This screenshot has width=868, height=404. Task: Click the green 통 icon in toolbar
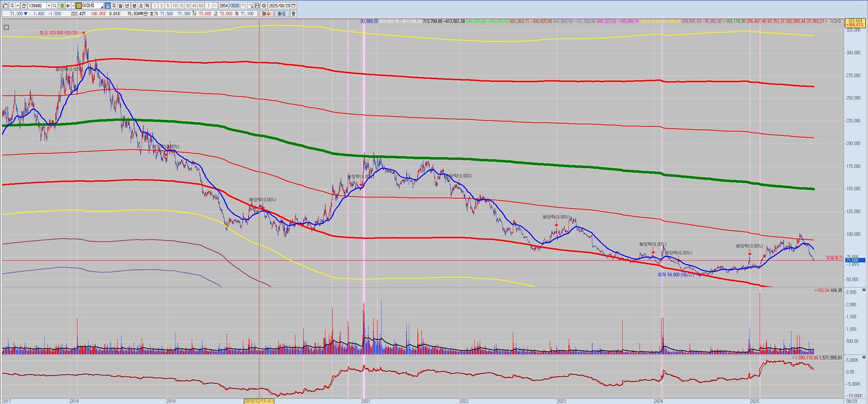tap(62, 6)
